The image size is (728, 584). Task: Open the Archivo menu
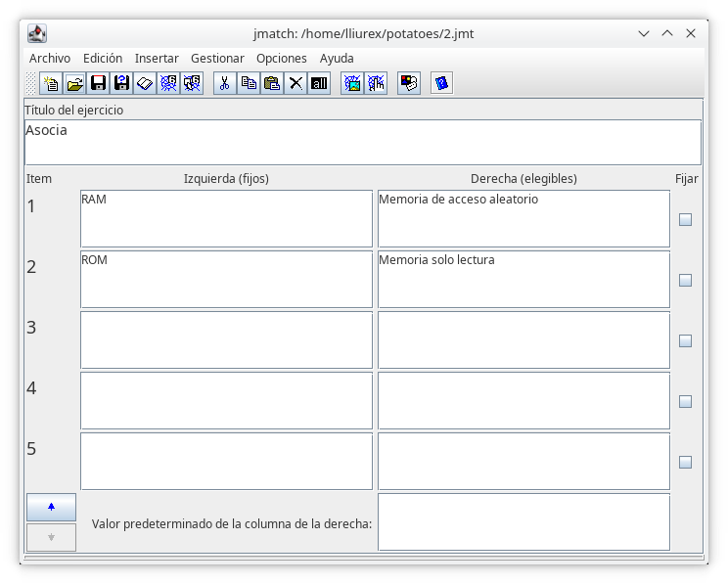point(50,59)
